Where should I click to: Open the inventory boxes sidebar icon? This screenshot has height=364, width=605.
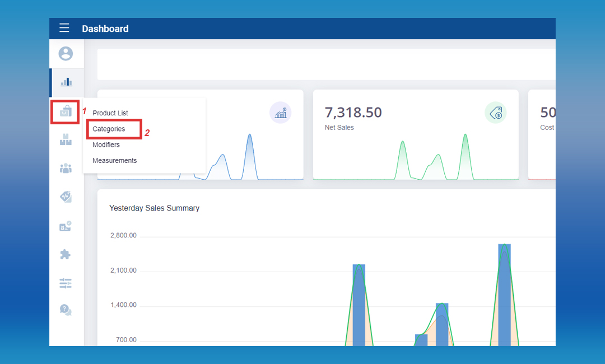point(66,140)
